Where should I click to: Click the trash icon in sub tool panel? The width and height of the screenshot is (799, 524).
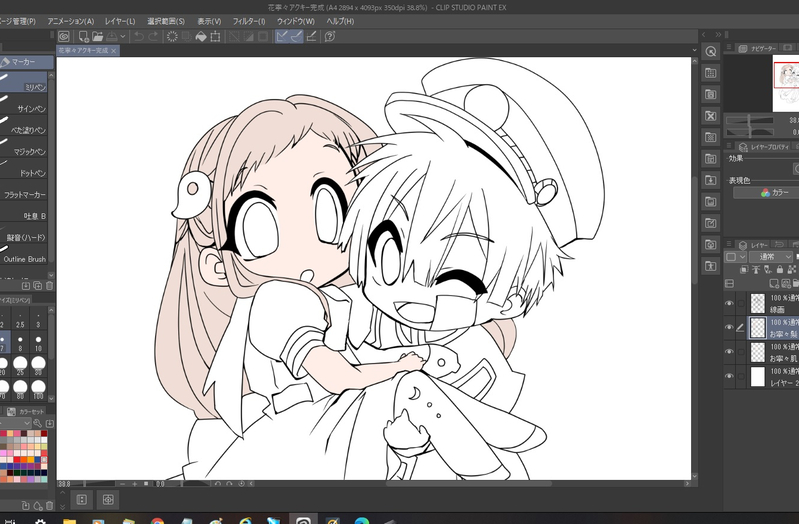[x=49, y=286]
